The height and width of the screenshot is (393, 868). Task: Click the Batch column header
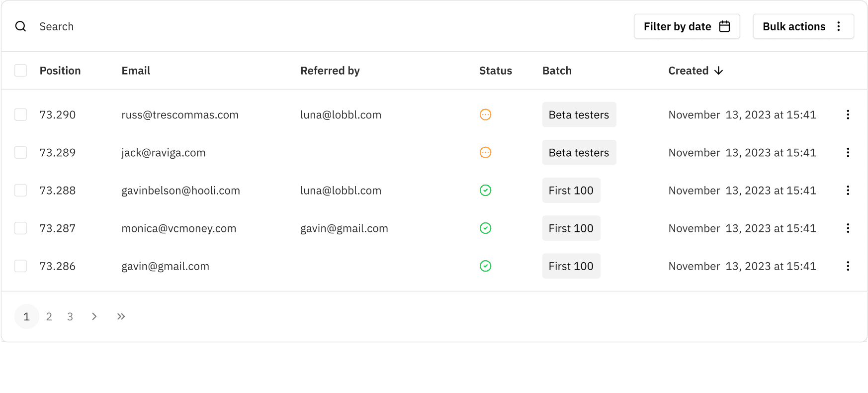557,71
